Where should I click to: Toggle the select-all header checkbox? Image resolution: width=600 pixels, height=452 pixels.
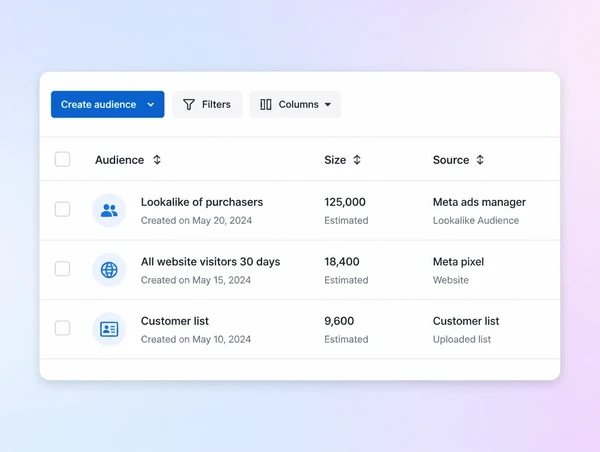pos(62,159)
